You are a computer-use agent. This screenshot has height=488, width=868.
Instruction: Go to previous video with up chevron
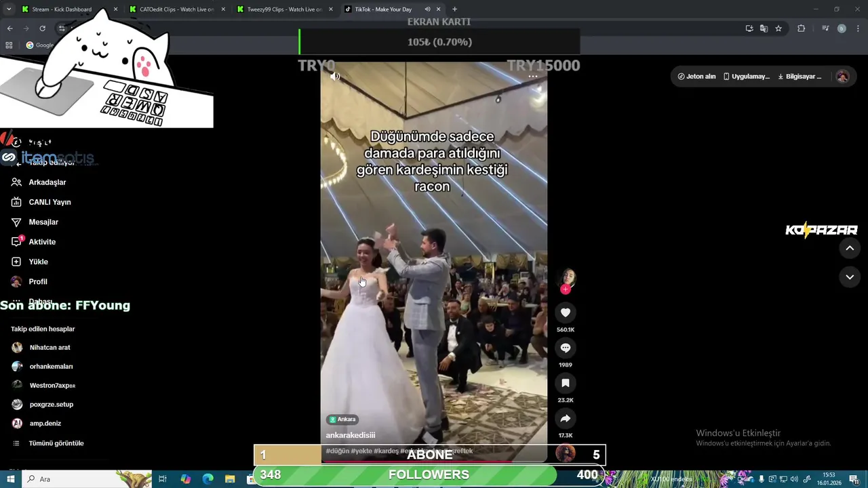click(x=850, y=248)
